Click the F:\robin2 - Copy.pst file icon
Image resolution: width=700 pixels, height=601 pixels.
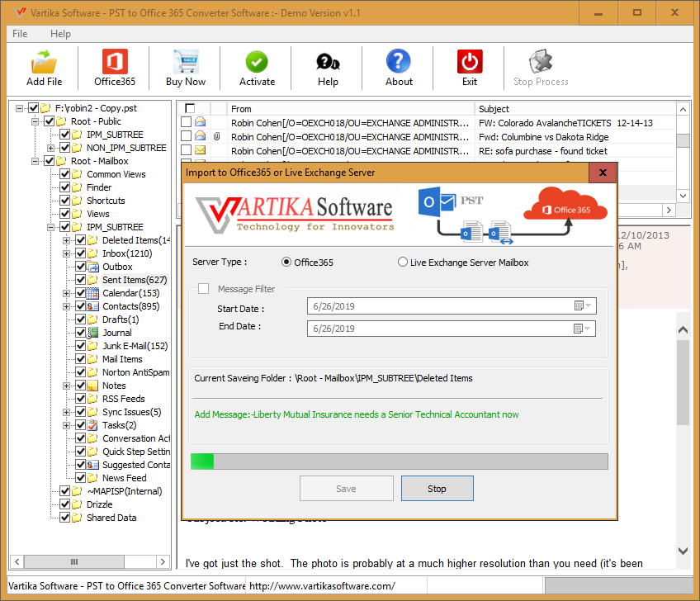pos(45,108)
